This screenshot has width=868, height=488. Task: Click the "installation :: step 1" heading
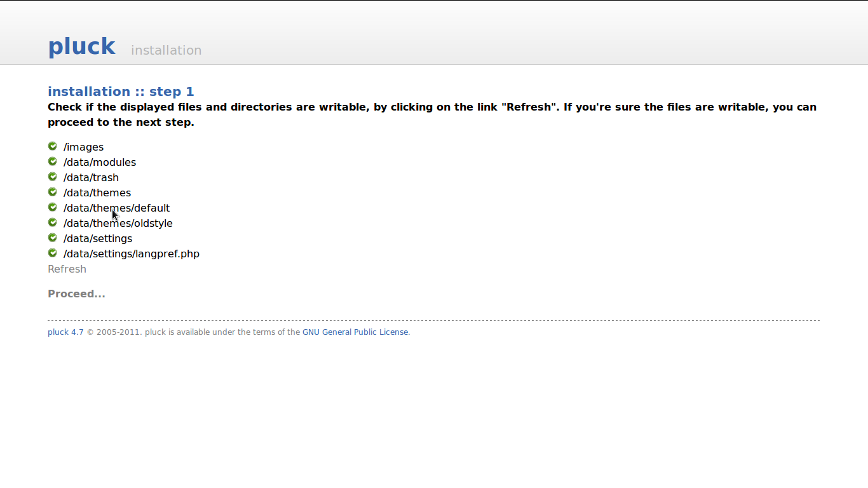tap(121, 91)
